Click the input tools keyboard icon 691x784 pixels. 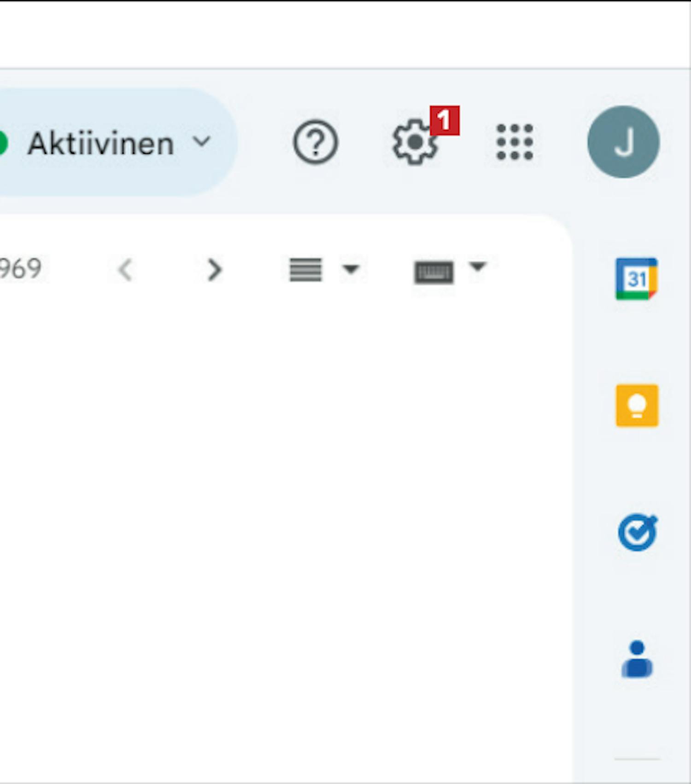(434, 272)
